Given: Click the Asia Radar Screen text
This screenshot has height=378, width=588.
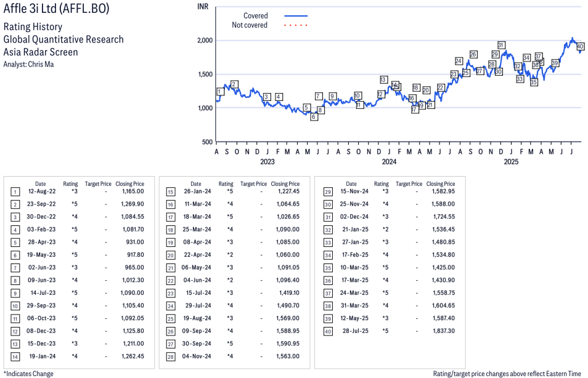Looking at the screenshot, I should pos(41,52).
